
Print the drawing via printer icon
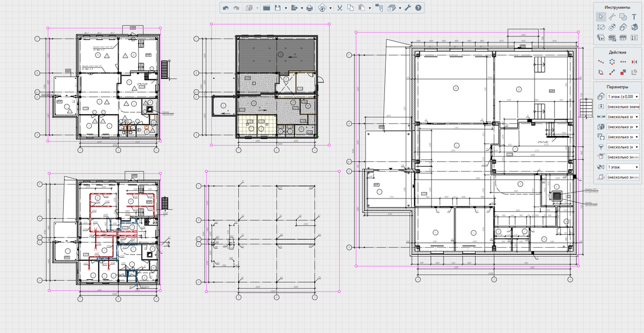click(310, 8)
